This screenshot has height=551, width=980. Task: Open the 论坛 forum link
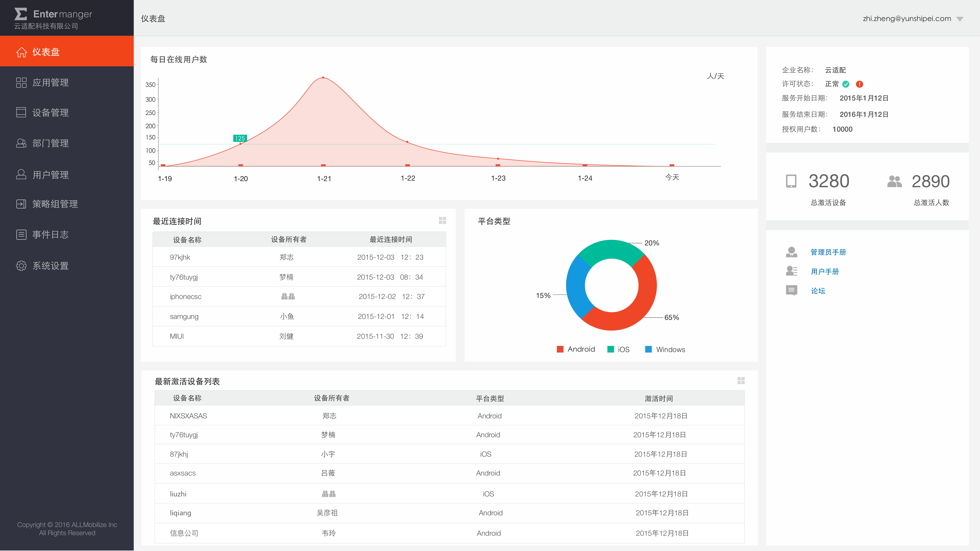coord(818,291)
